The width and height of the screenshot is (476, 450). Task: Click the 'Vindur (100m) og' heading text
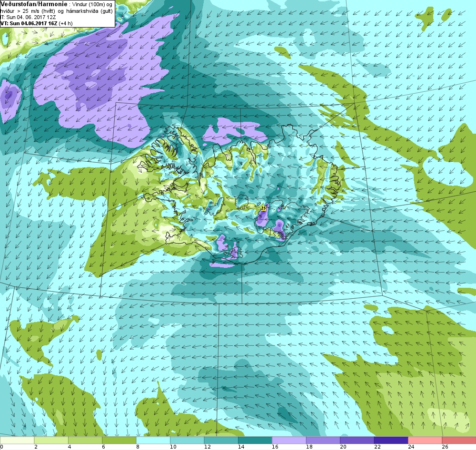(92, 5)
